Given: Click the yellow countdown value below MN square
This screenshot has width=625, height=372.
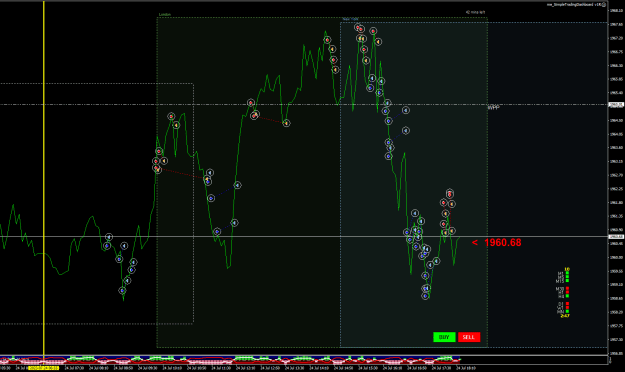Looking at the screenshot, I should 565,316.
